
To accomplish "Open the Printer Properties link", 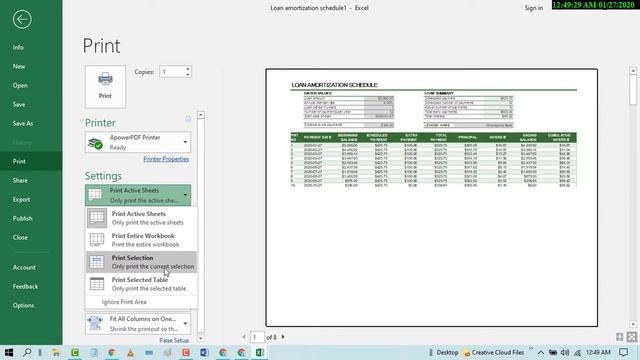I will tap(166, 159).
